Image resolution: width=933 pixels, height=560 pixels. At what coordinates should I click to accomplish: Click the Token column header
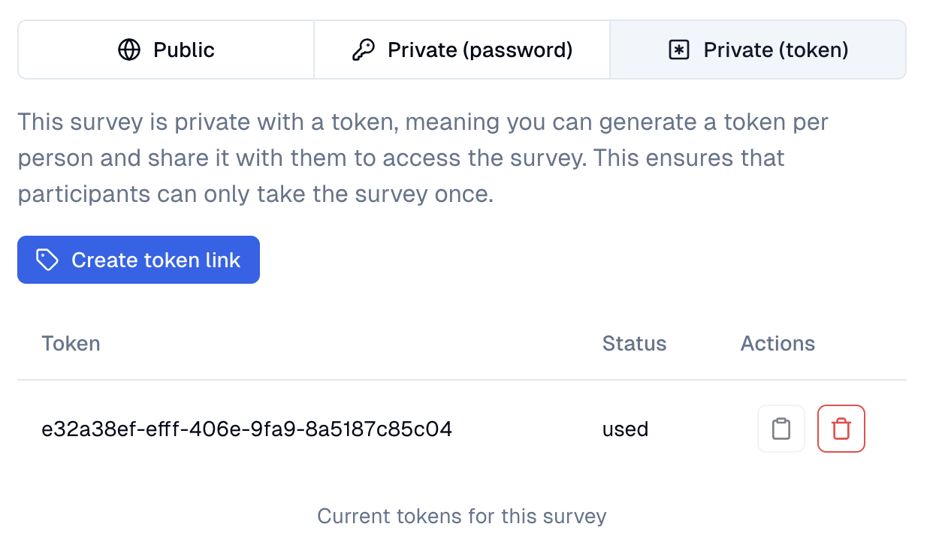pyautogui.click(x=71, y=344)
